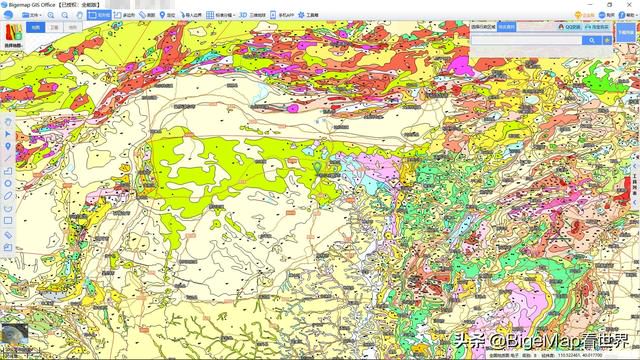The height and width of the screenshot is (360, 640).
Task: Activate the pan hand tool
Action: click(x=79, y=15)
